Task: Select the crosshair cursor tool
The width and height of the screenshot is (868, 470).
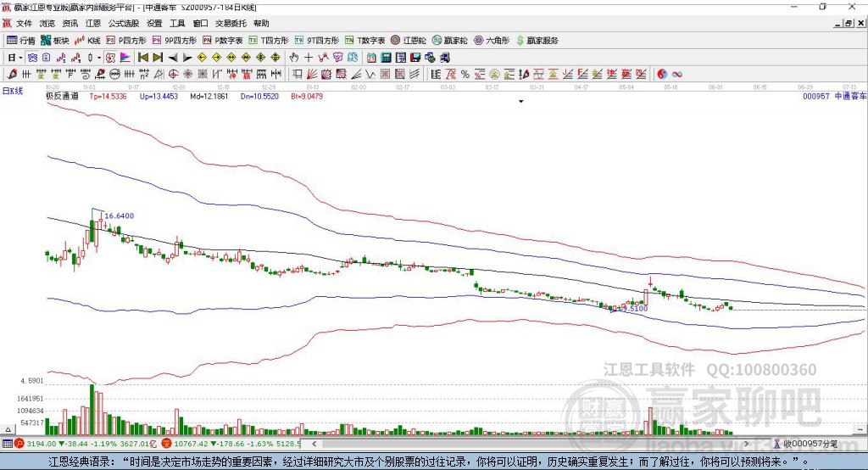Action: [x=309, y=58]
